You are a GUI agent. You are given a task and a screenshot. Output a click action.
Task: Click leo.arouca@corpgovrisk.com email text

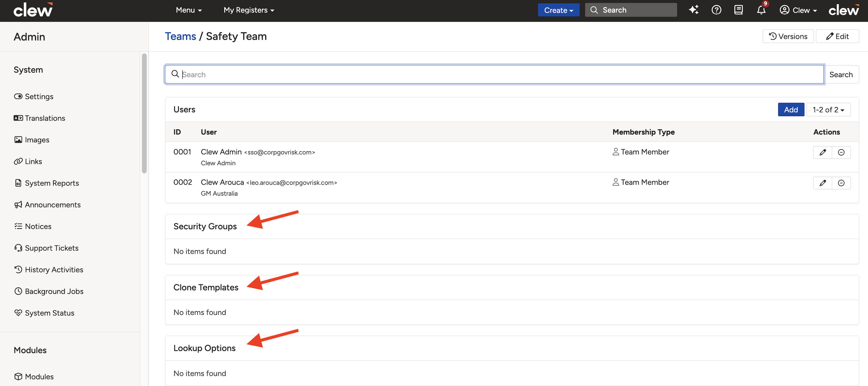pos(291,183)
